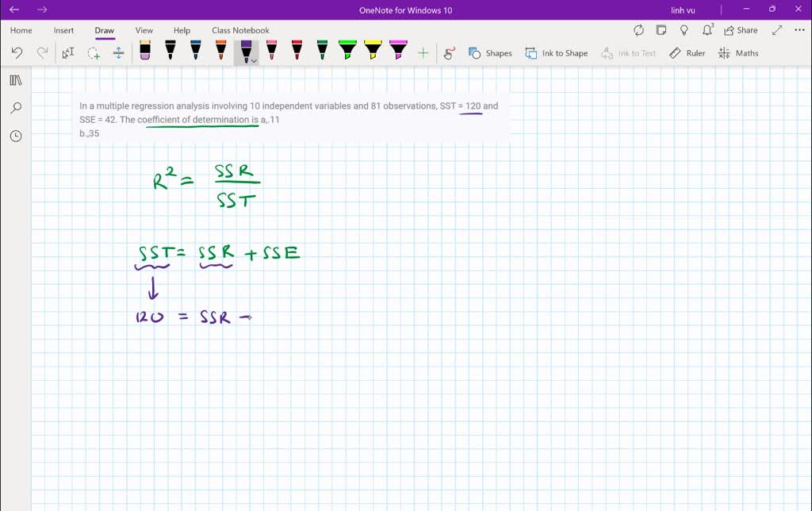Select the Eraser tool
Screen dimensions: 812x511
coord(146,51)
